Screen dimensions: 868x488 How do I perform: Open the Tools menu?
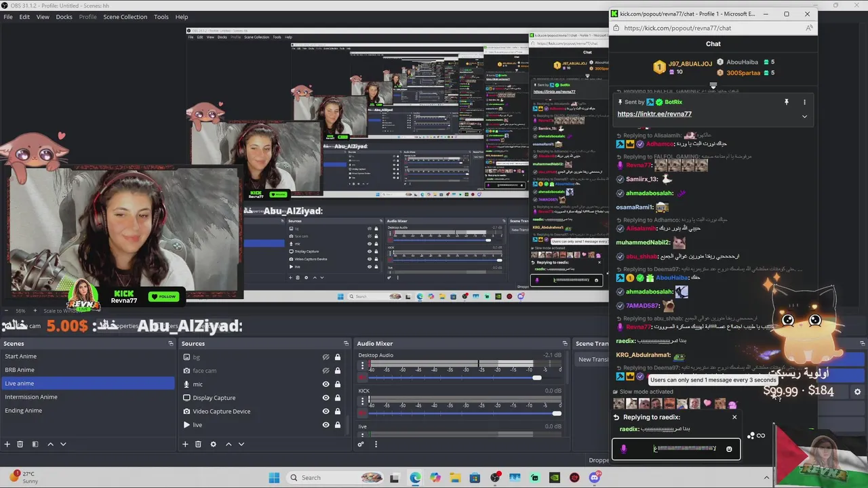tap(161, 17)
